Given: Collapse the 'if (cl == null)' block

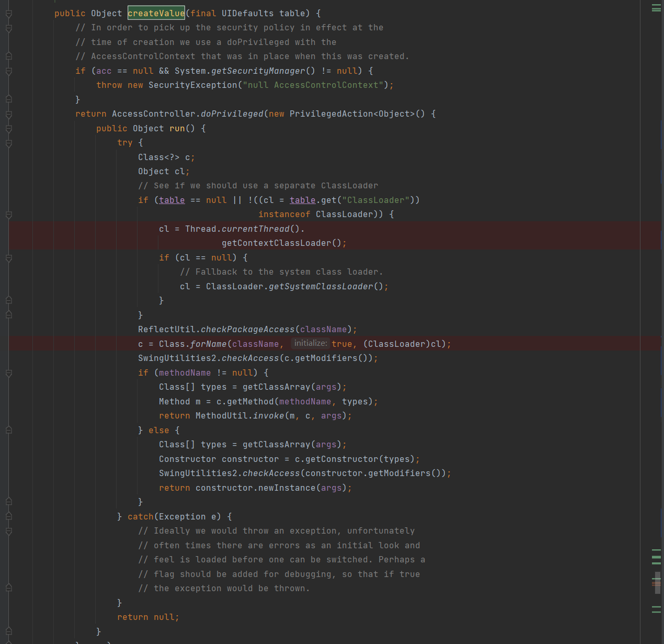Looking at the screenshot, I should 9,258.
